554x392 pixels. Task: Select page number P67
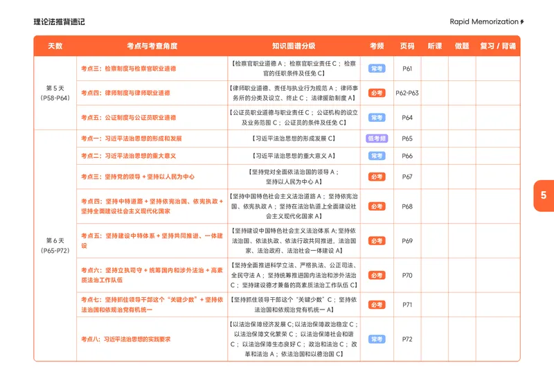pyautogui.click(x=407, y=177)
